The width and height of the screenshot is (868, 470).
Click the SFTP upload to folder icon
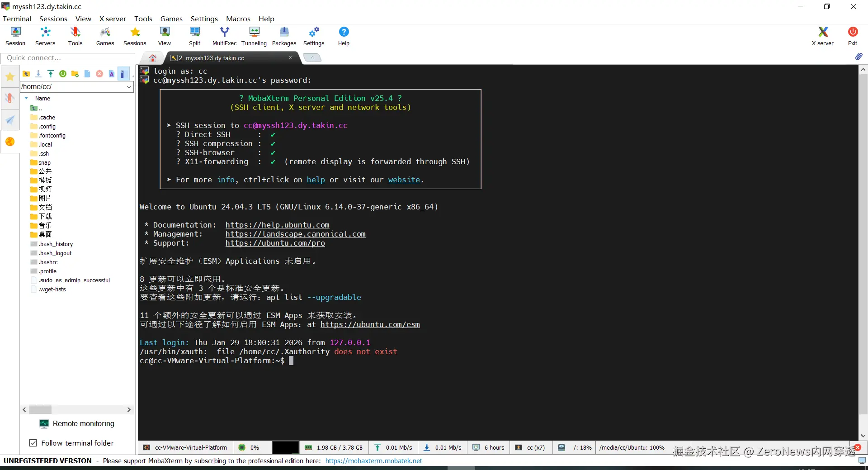[x=51, y=74]
